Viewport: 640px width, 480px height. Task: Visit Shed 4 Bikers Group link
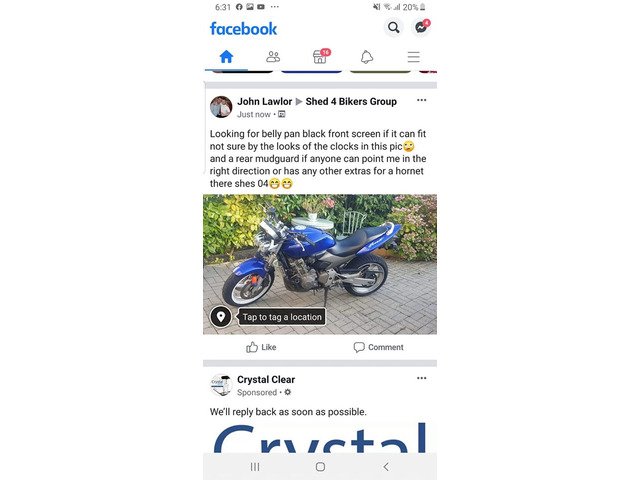(x=351, y=101)
